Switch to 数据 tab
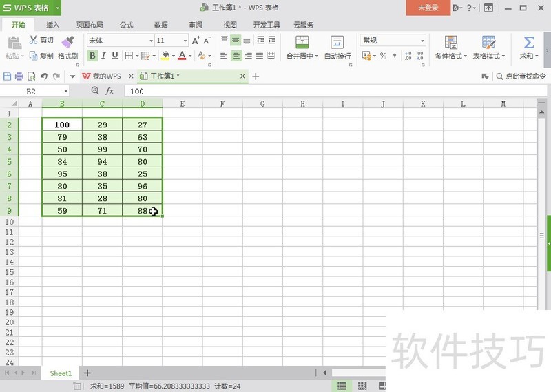This screenshot has width=551, height=392. point(161,25)
